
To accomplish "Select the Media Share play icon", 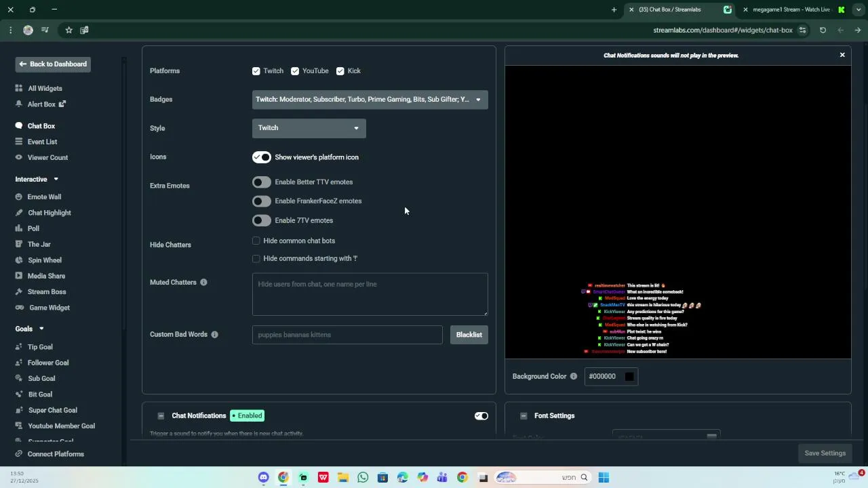I will point(19,276).
